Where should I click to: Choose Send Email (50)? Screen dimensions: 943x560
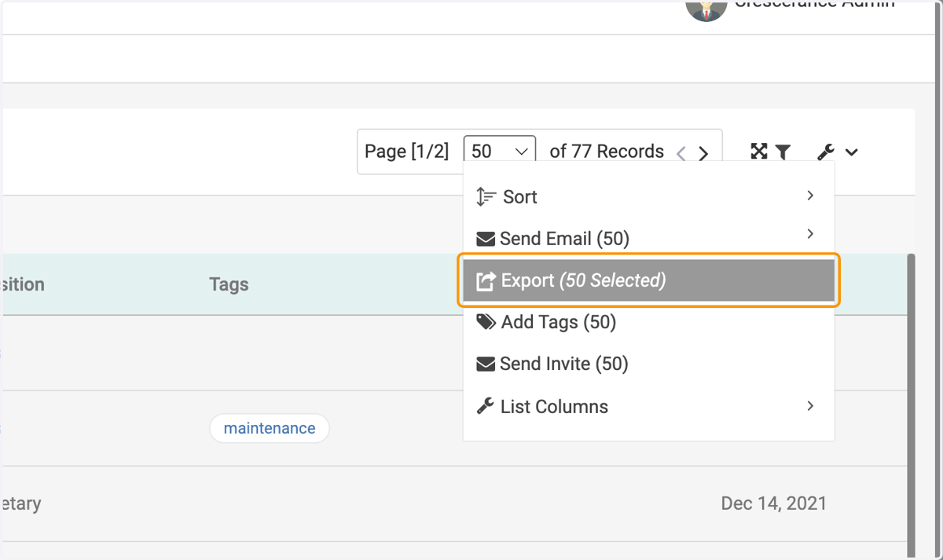[x=648, y=238]
